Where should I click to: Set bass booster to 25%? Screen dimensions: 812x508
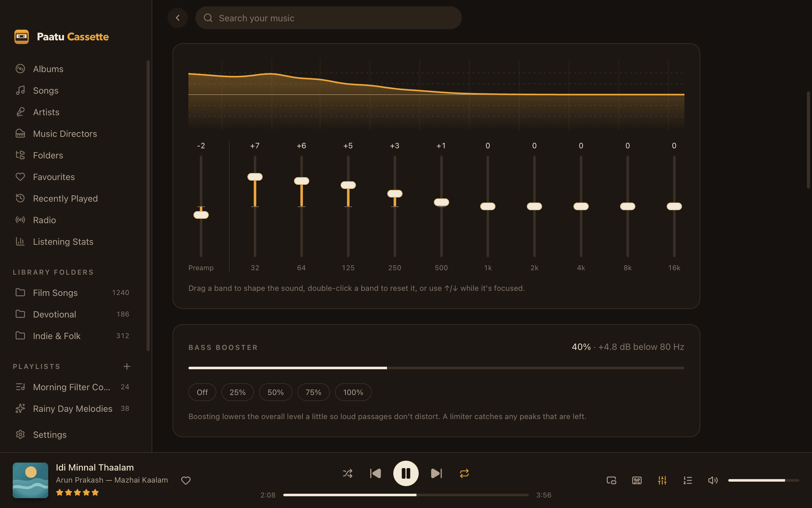(238, 392)
